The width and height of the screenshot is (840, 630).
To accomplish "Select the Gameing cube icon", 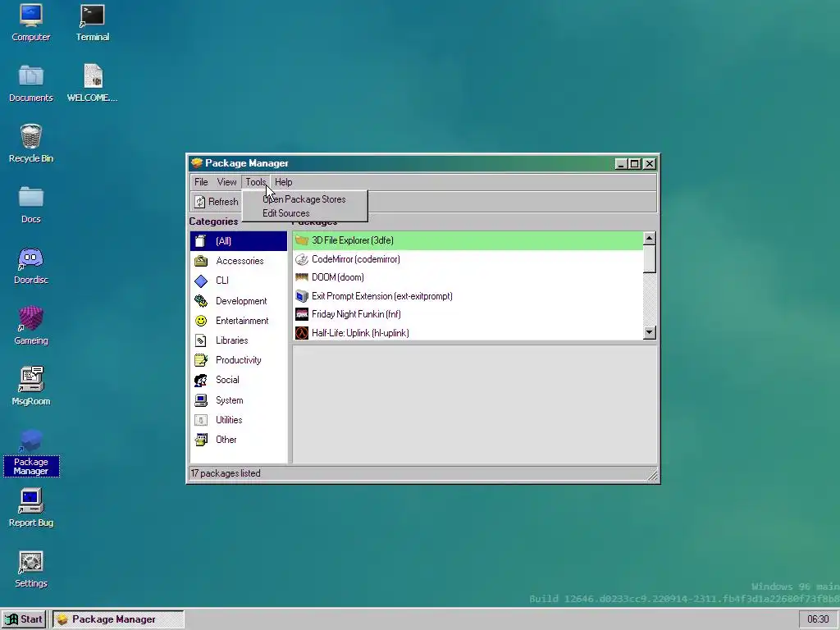I will coord(30,326).
